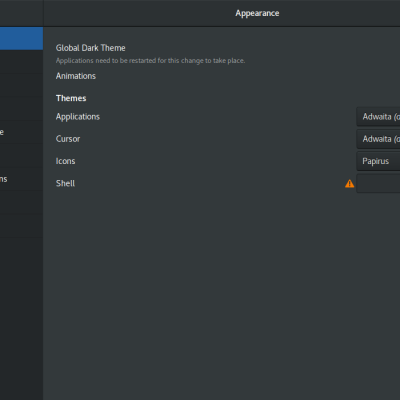Click the Applications theme row label
Screen dimensions: 400x400
[x=78, y=117]
